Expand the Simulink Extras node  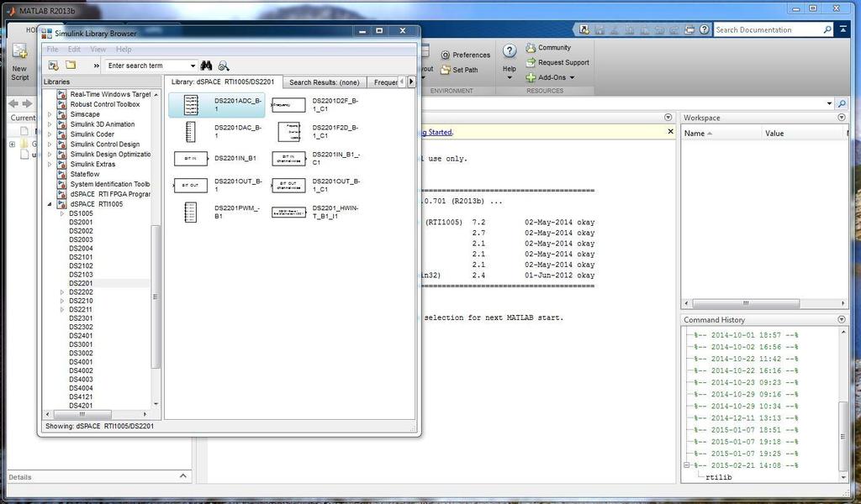point(50,165)
